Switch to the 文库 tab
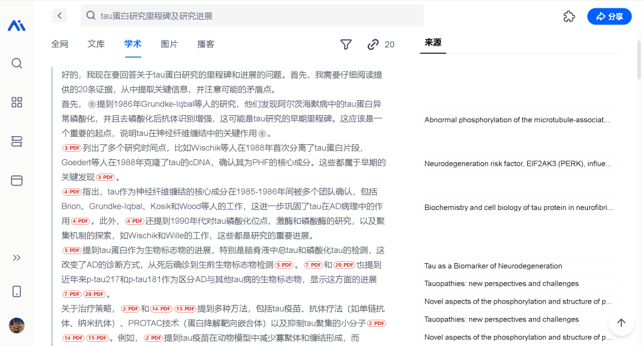This screenshot has height=346, width=644. (96, 44)
